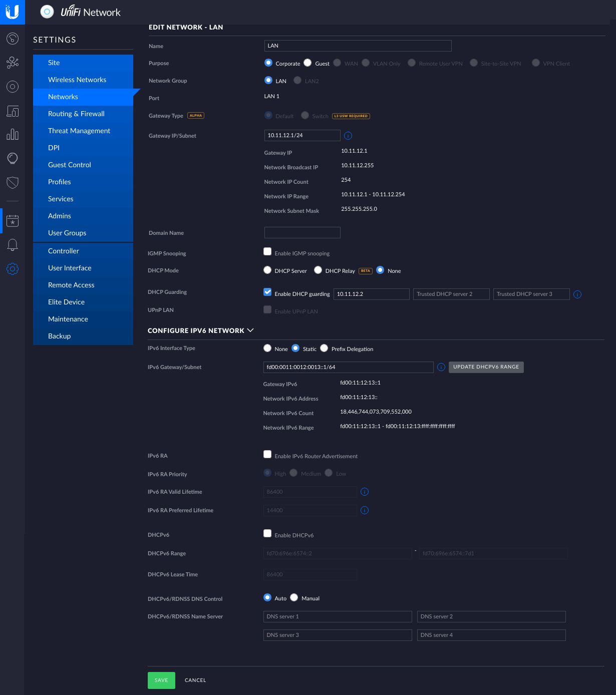The height and width of the screenshot is (695, 616).
Task: Collapse the Configure IPv6 Network section
Action: [x=251, y=330]
